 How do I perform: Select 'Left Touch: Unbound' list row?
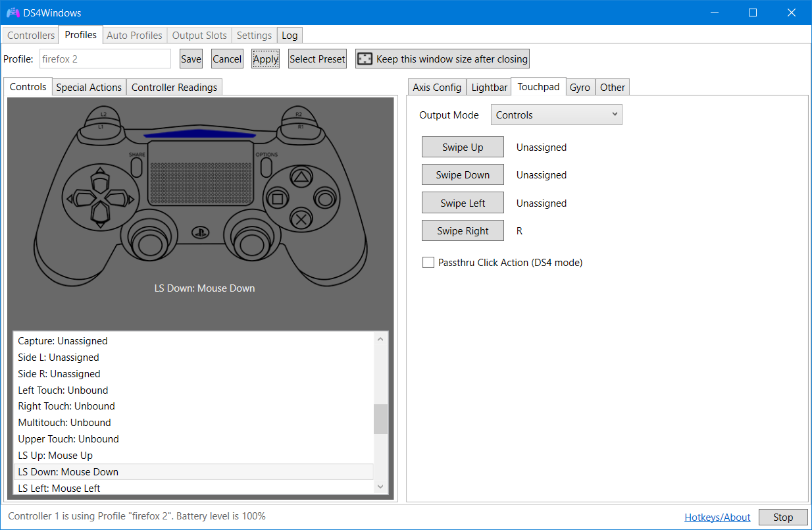193,390
